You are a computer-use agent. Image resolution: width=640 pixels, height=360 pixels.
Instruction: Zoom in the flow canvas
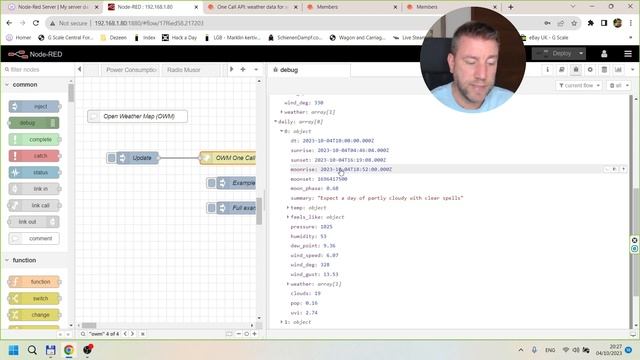click(255, 334)
